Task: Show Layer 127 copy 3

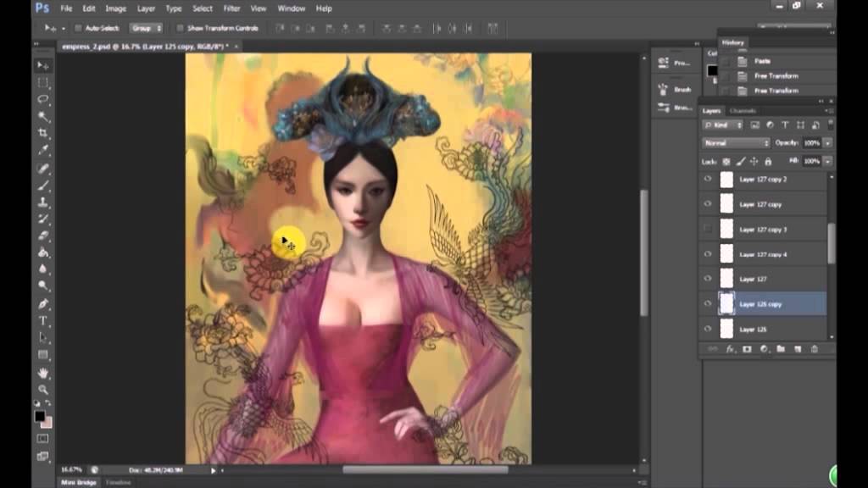Action: (x=708, y=229)
